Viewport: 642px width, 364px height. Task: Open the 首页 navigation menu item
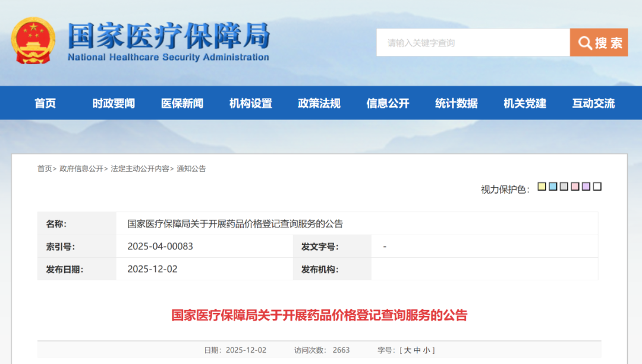[x=45, y=103]
